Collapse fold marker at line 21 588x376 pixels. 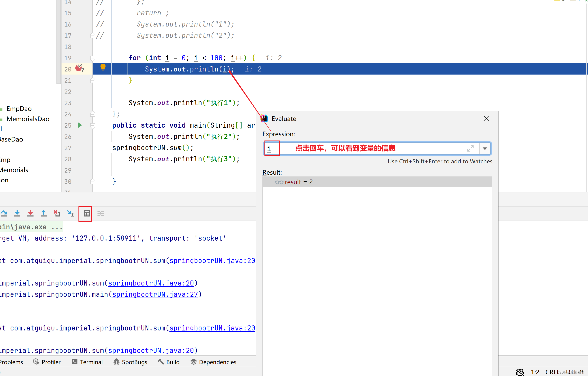(93, 80)
